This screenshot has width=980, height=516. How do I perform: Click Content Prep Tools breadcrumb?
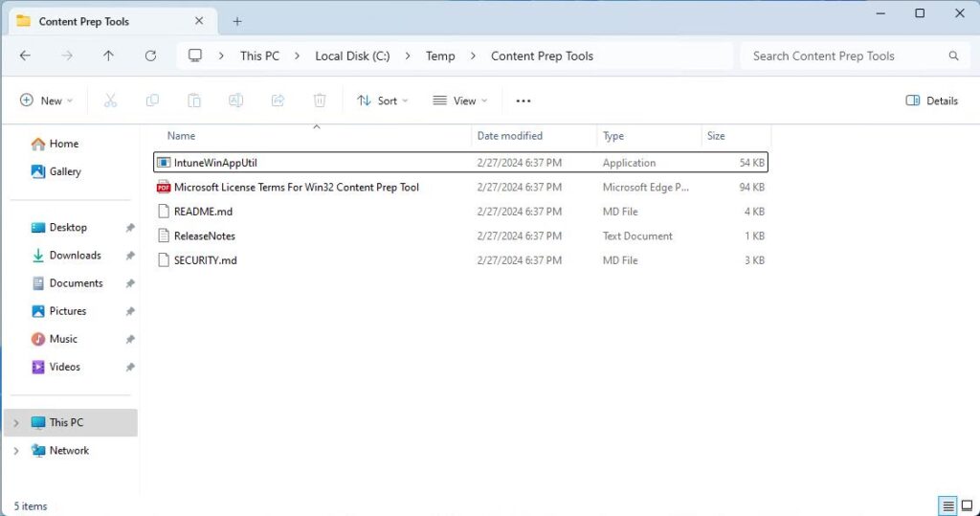tap(542, 56)
